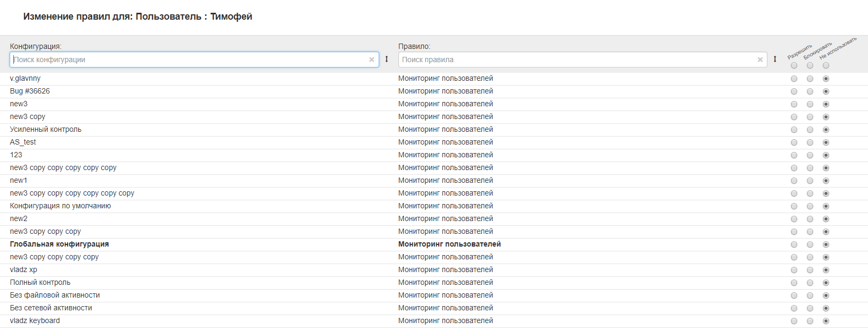
Task: Set vladz xp row to Блокировать
Action: 810,270
